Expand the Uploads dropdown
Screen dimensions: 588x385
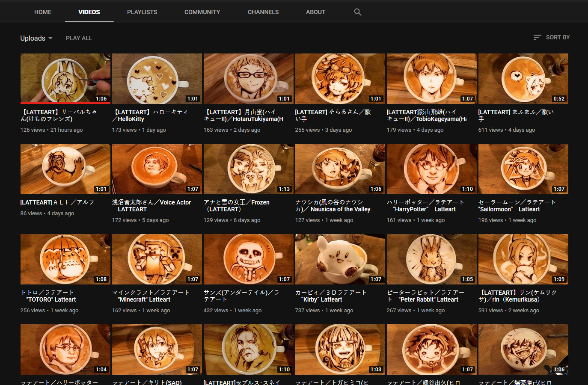(x=36, y=38)
